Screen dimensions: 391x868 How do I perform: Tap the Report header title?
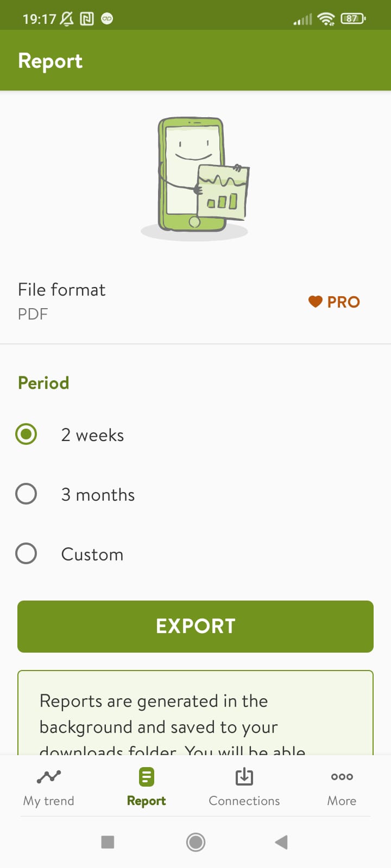coord(51,61)
